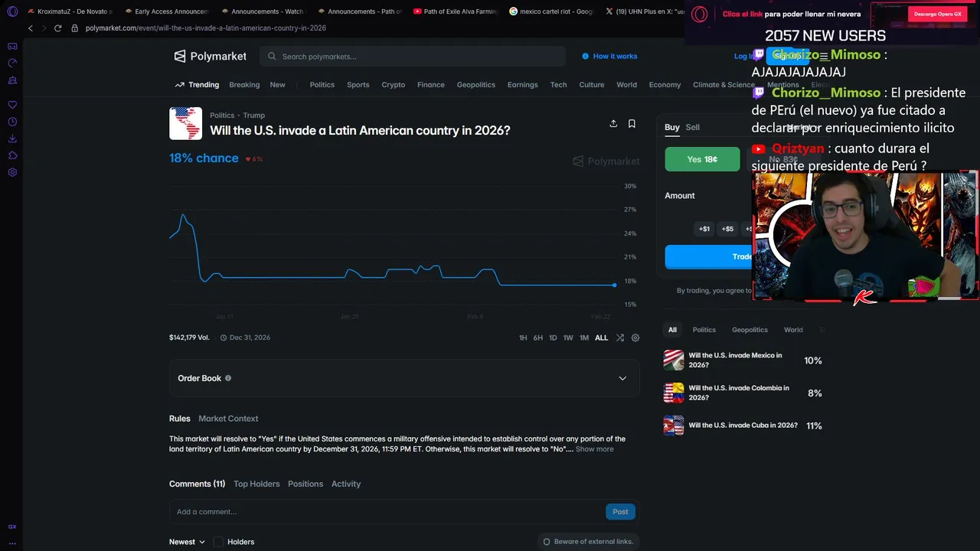Click the Colombia flag market icon
This screenshot has width=980, height=551.
(674, 393)
